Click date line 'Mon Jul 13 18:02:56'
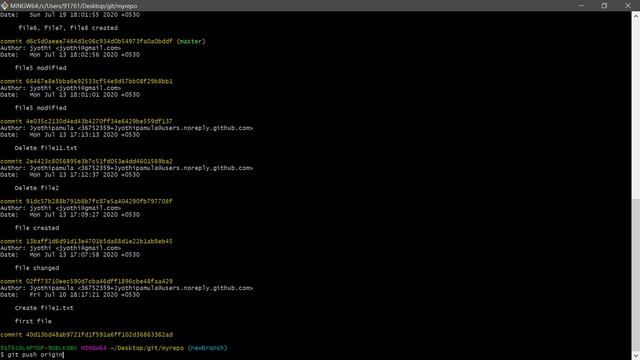 (x=70, y=55)
